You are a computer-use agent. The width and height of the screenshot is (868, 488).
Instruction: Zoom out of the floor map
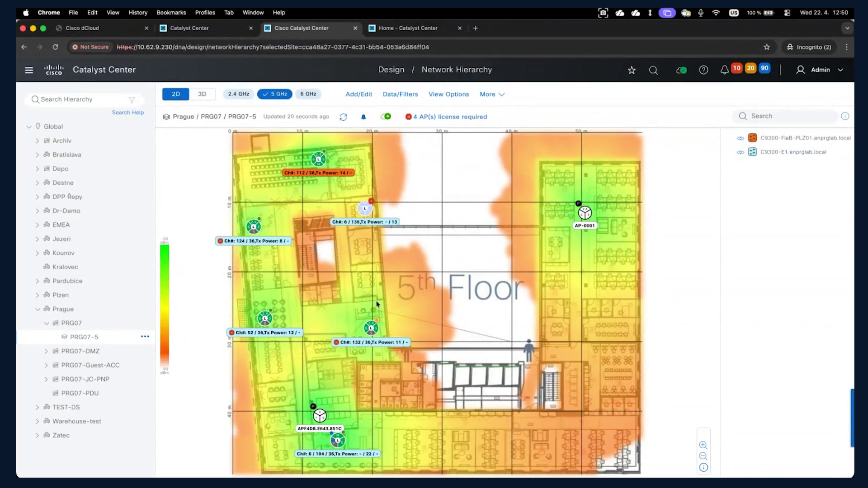[703, 456]
